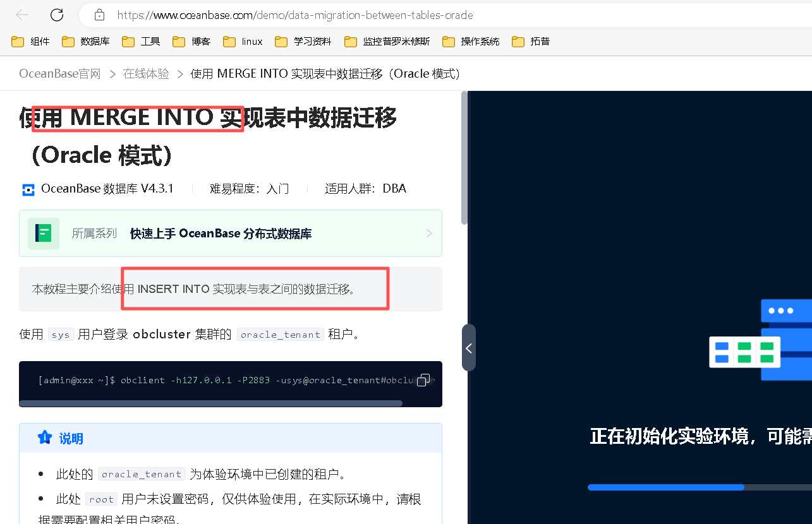Image resolution: width=812 pixels, height=524 pixels.
Task: Click the OceanBase logo icon beside version
Action: click(x=28, y=189)
